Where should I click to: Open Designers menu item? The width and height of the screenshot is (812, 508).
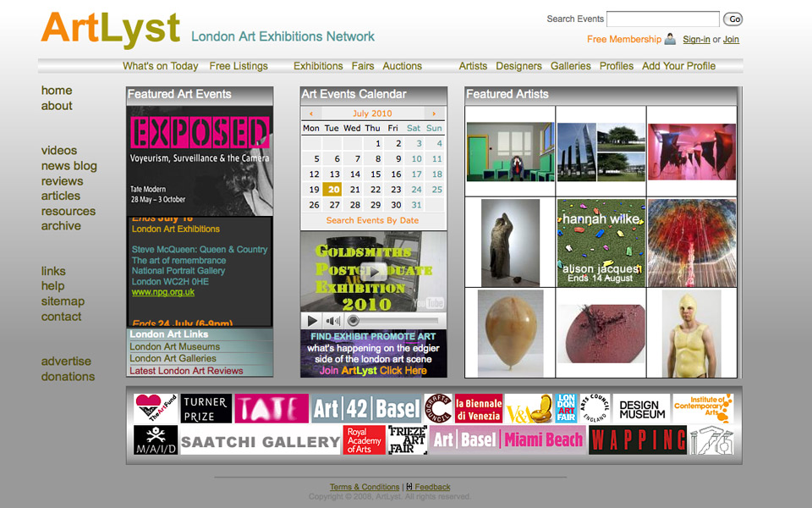coord(518,66)
